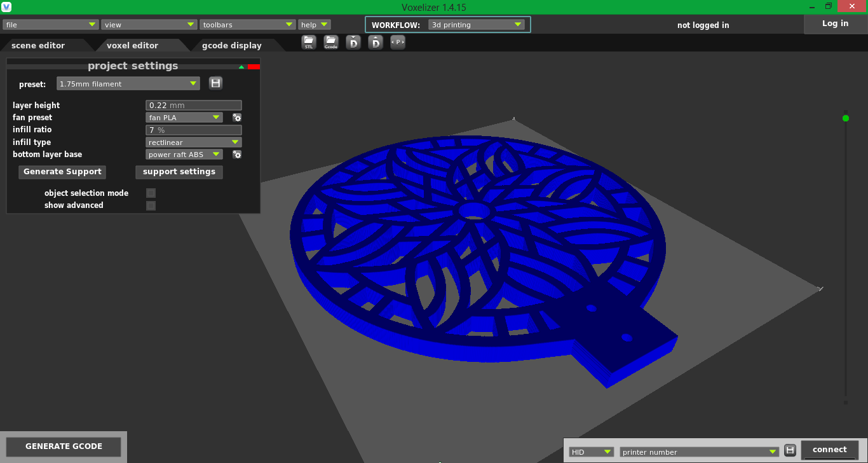Save printer connection settings with floppy icon
Image resolution: width=868 pixels, height=463 pixels.
pyautogui.click(x=790, y=450)
